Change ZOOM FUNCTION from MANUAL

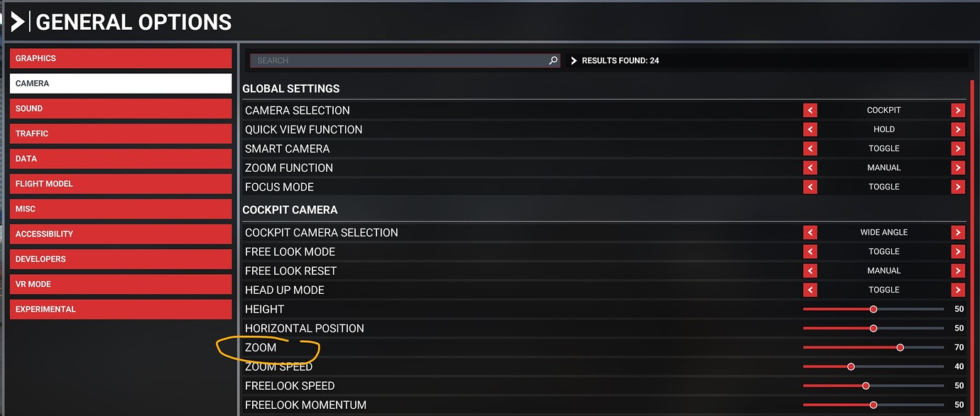(x=958, y=168)
